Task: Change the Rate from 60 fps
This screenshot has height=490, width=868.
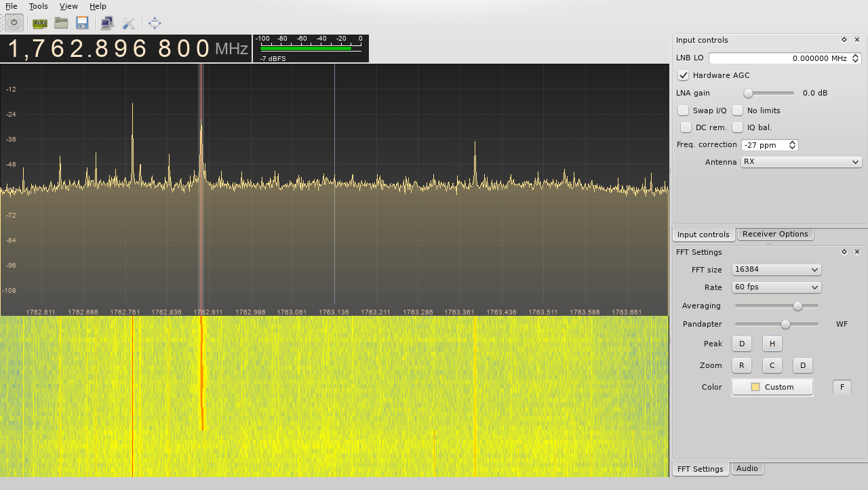Action: point(776,287)
